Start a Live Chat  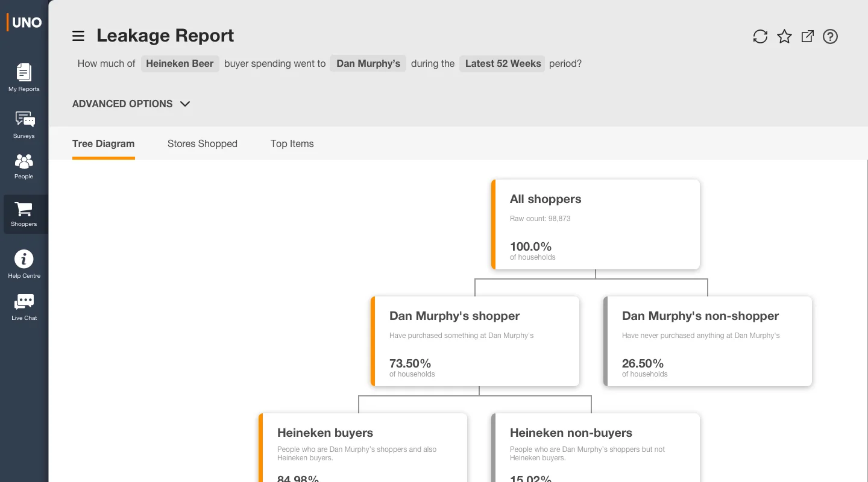pyautogui.click(x=24, y=307)
